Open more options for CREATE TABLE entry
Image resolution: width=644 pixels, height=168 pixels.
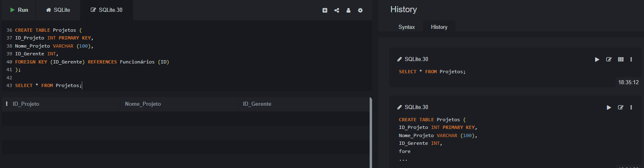point(631,107)
